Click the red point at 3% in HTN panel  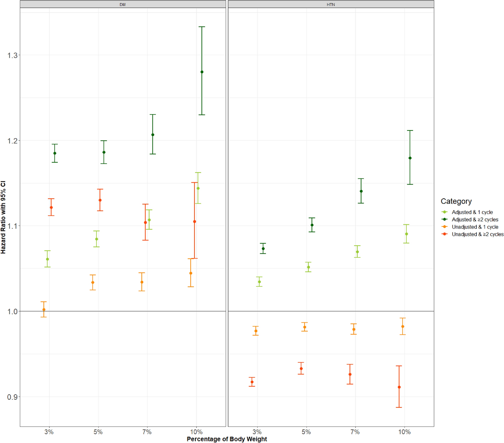click(x=252, y=382)
